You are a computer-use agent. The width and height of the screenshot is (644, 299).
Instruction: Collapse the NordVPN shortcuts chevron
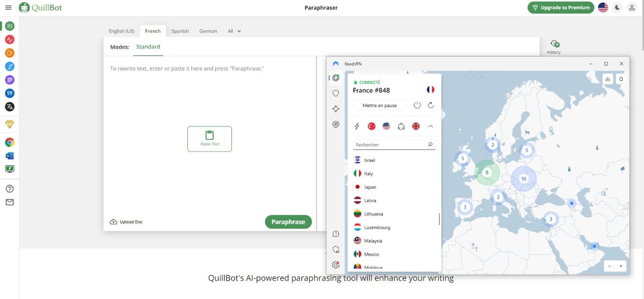click(430, 126)
